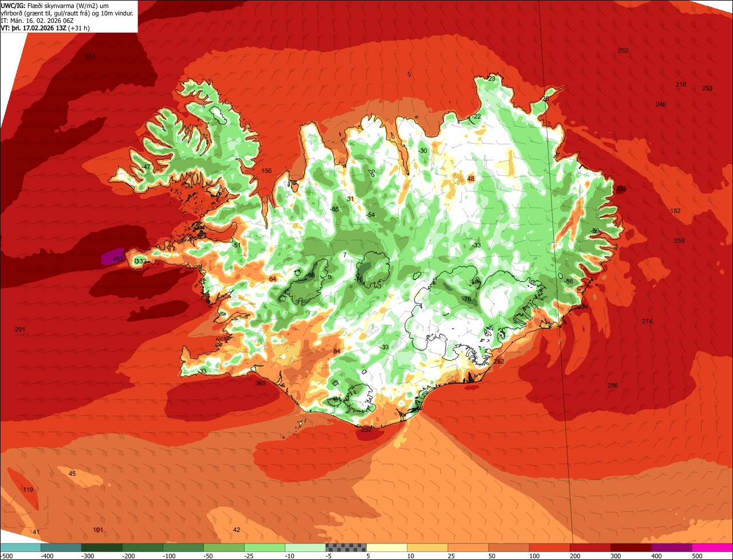Click the pale yellow swatch between 5 and 10

386,547
